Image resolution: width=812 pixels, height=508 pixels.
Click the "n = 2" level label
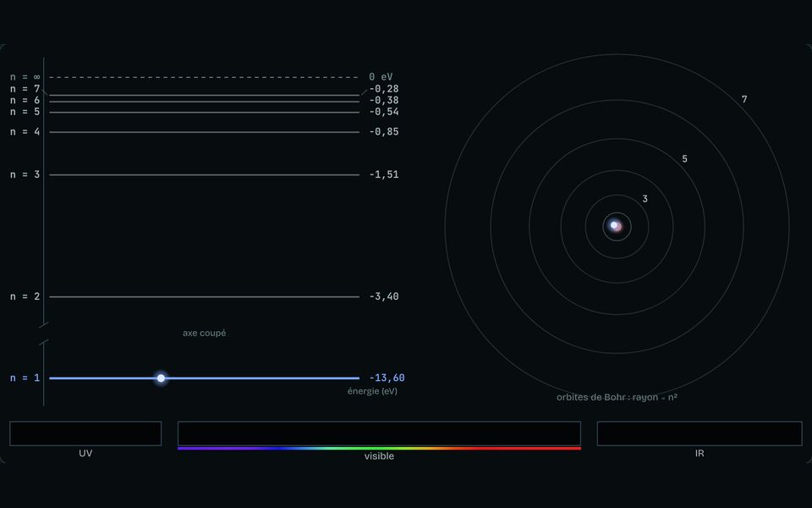pos(25,296)
